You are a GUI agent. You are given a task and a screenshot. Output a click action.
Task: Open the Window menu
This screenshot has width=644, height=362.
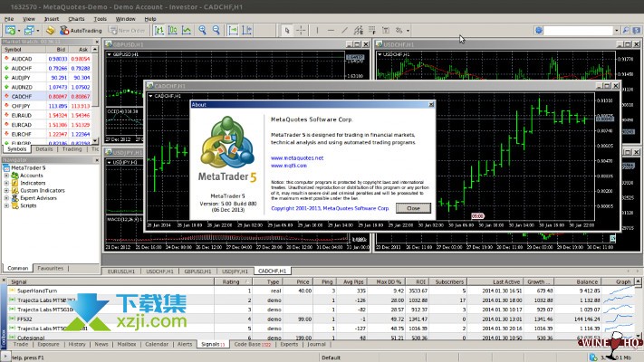point(125,19)
